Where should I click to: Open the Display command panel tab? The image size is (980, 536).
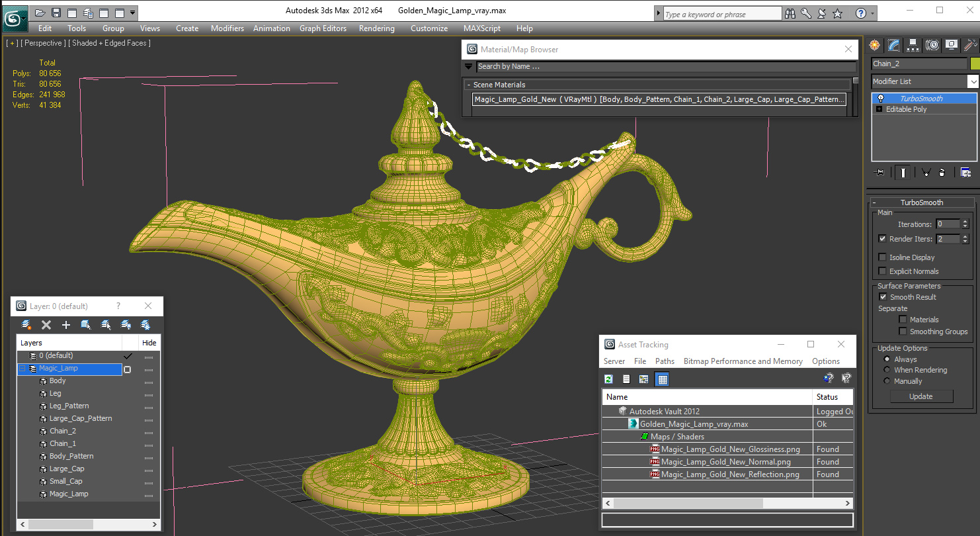[x=952, y=45]
